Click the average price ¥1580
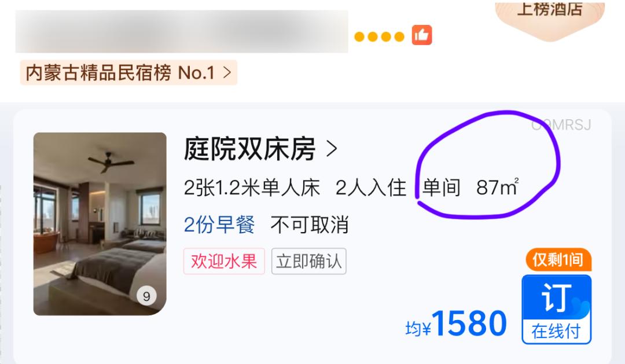The height and width of the screenshot is (364, 625). tap(456, 324)
